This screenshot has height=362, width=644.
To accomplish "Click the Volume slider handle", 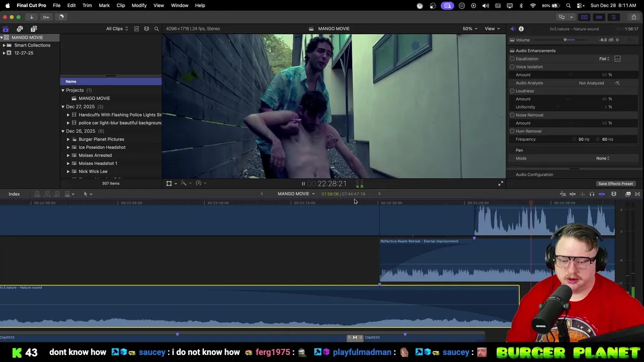I will coord(565,40).
